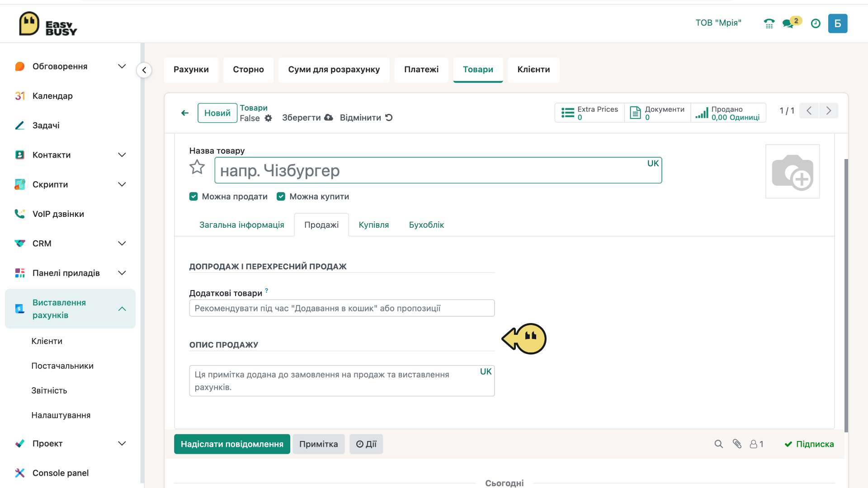This screenshot has width=868, height=488.
Task: Switch to Рахунки top tab
Action: [x=191, y=70]
